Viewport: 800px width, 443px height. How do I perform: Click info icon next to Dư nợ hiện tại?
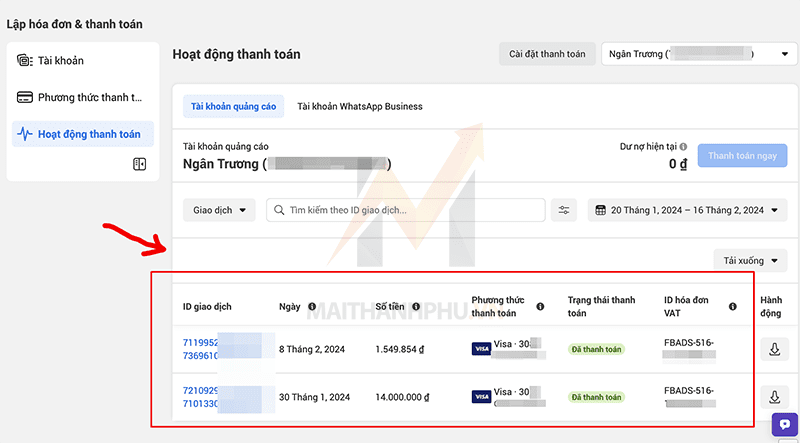point(683,146)
